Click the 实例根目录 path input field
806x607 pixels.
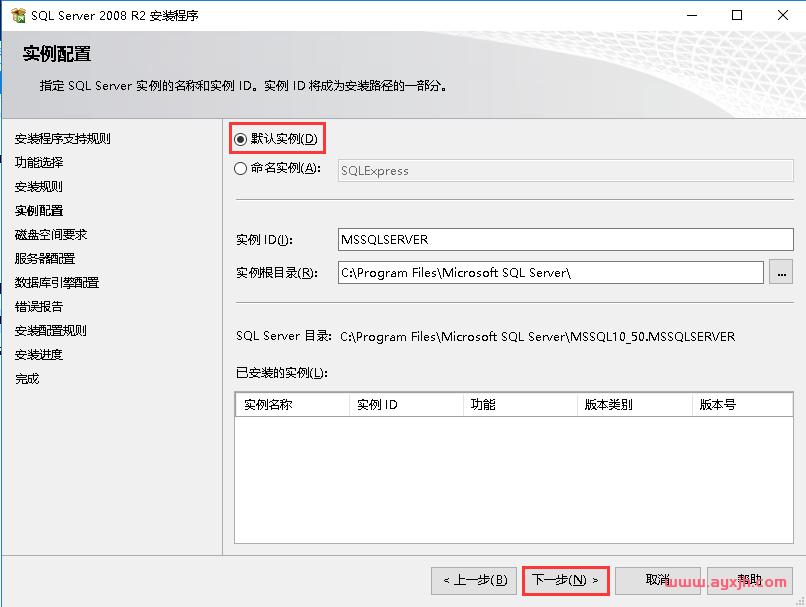[x=551, y=272]
